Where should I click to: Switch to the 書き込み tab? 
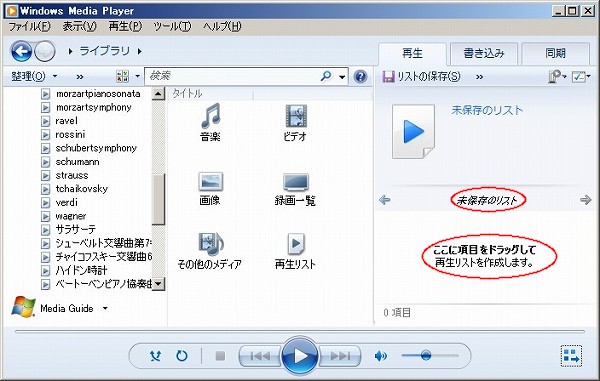484,53
